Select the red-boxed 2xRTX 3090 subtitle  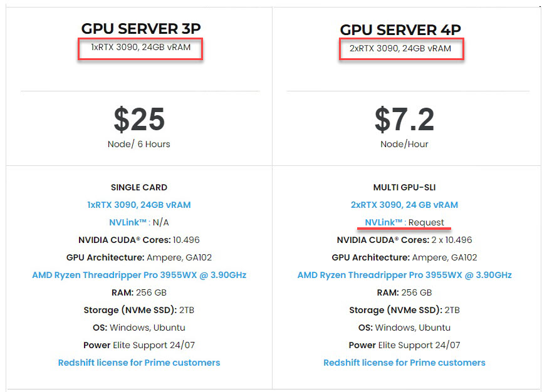[x=400, y=48]
